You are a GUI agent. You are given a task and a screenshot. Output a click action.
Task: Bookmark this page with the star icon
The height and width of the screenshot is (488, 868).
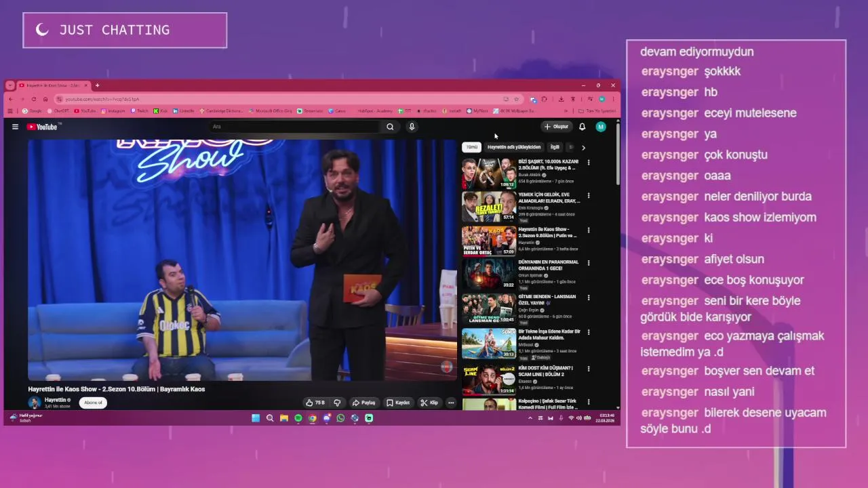coord(516,99)
